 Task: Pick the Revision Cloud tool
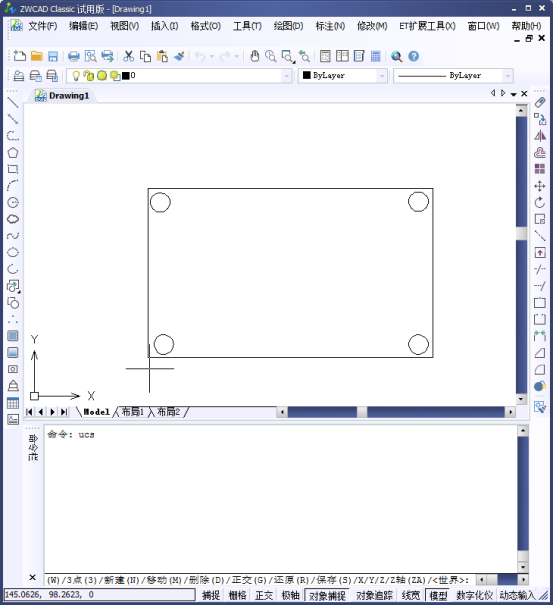click(x=13, y=219)
